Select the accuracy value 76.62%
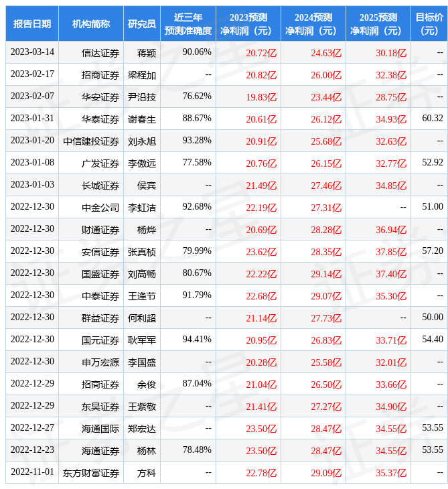This screenshot has width=448, height=489. pyautogui.click(x=197, y=96)
